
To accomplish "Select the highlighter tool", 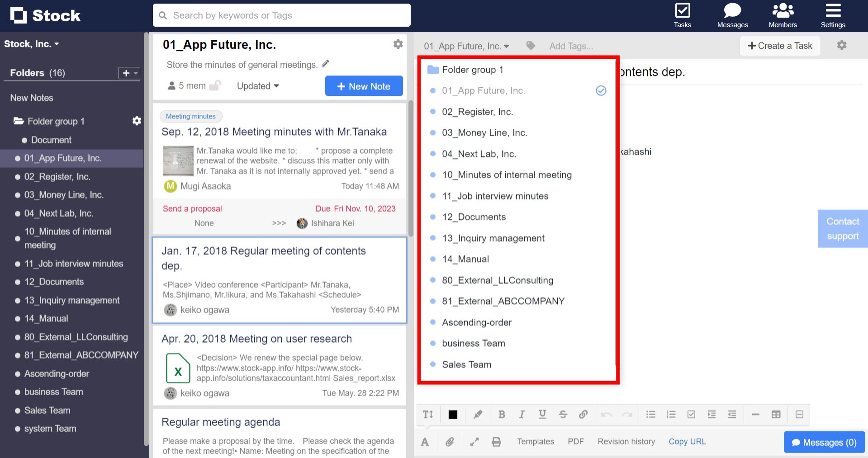I will [x=477, y=414].
